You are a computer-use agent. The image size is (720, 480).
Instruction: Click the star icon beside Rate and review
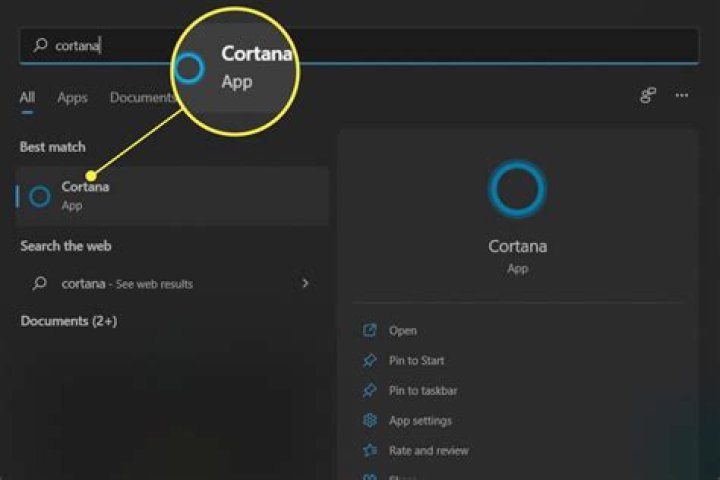[x=370, y=451]
